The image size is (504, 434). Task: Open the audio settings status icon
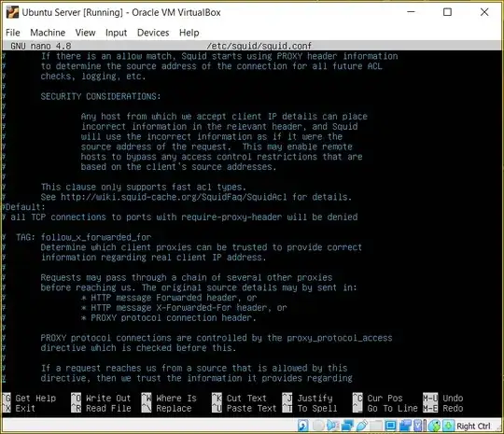[332, 426]
